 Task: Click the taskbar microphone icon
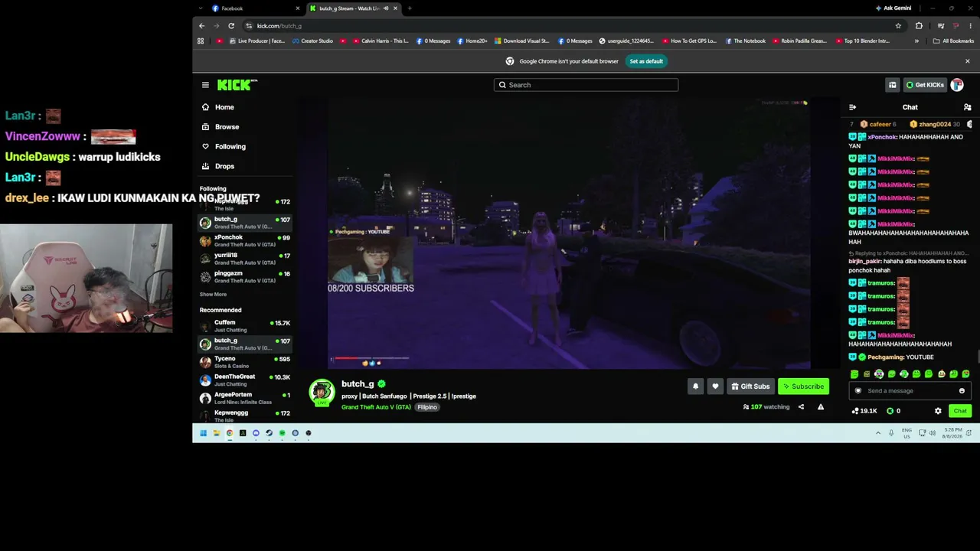891,433
